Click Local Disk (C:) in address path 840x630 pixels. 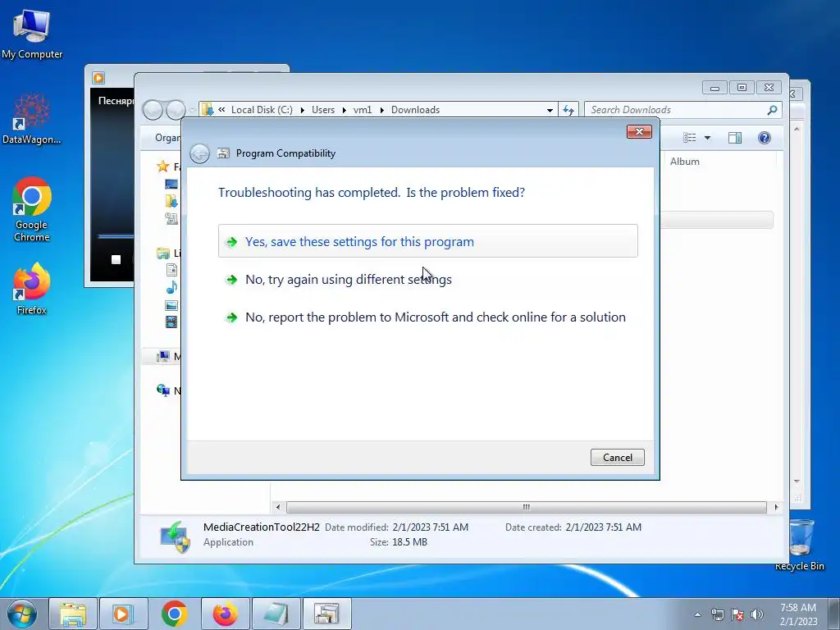(262, 110)
